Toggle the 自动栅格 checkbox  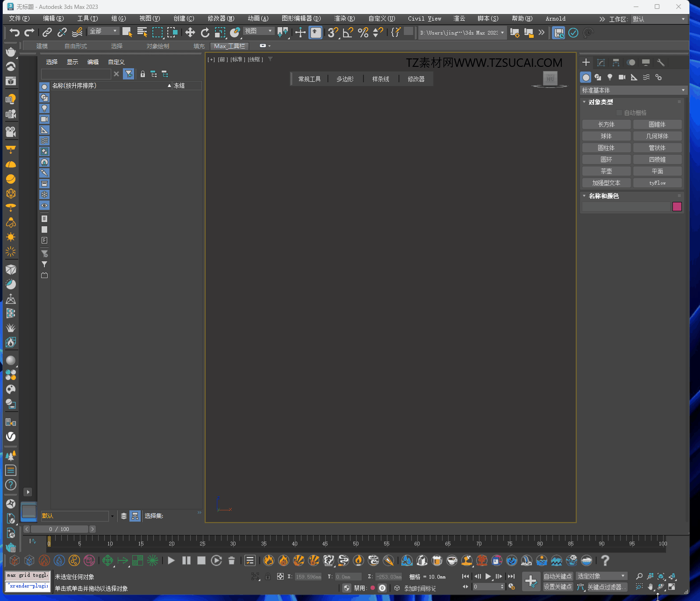point(619,113)
